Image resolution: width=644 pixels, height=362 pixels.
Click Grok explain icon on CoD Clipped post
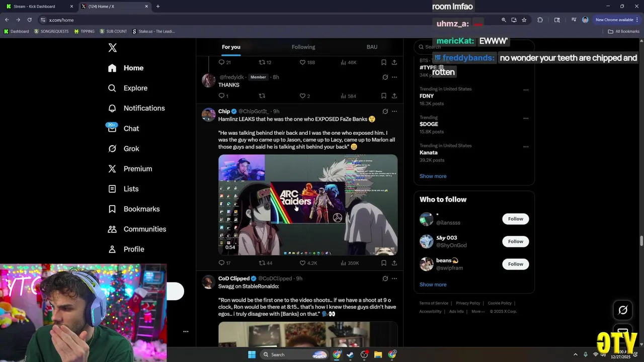click(385, 279)
